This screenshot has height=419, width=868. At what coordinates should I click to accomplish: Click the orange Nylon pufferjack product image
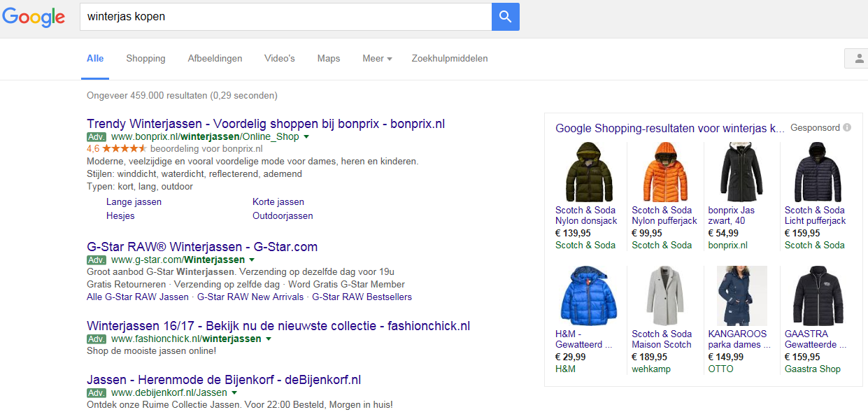(x=664, y=172)
